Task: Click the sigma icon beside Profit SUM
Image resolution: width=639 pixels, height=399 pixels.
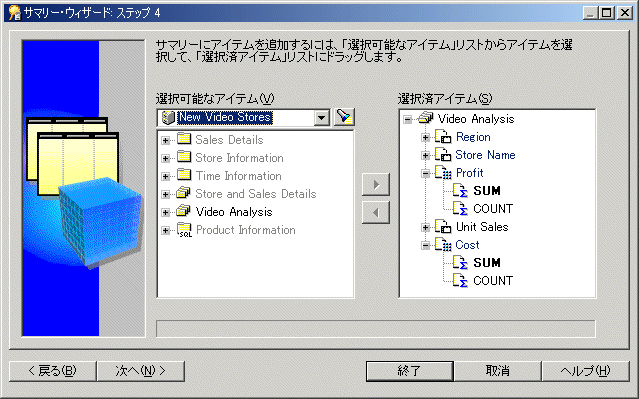Action: pyautogui.click(x=461, y=191)
